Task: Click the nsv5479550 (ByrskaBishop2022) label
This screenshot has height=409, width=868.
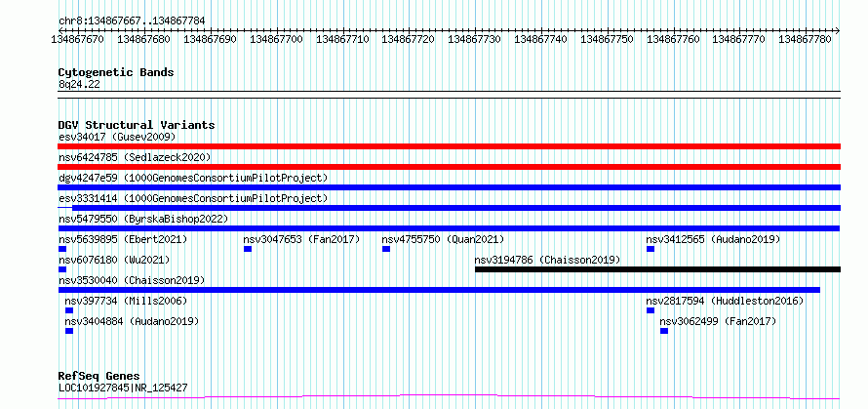Action: point(143,219)
